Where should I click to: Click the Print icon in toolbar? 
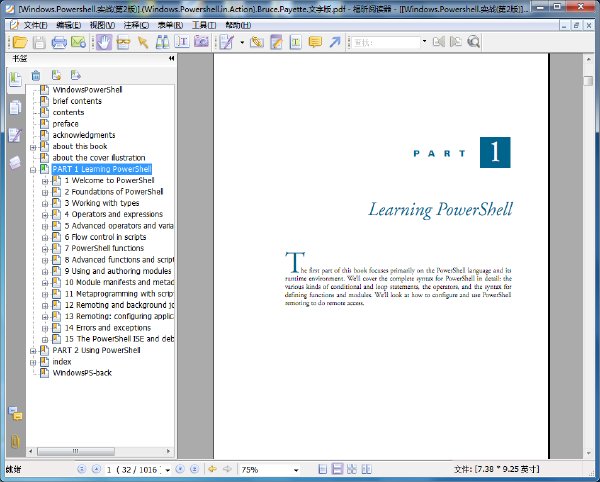[x=59, y=42]
